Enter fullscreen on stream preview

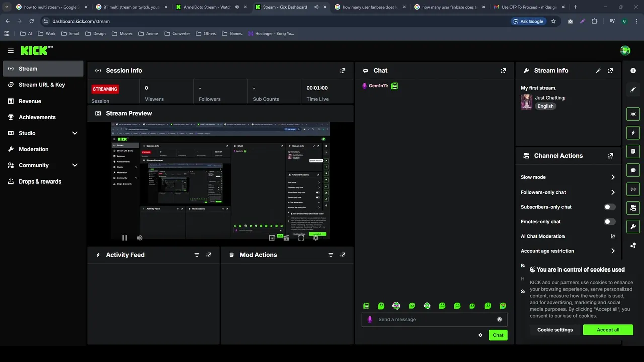click(301, 238)
